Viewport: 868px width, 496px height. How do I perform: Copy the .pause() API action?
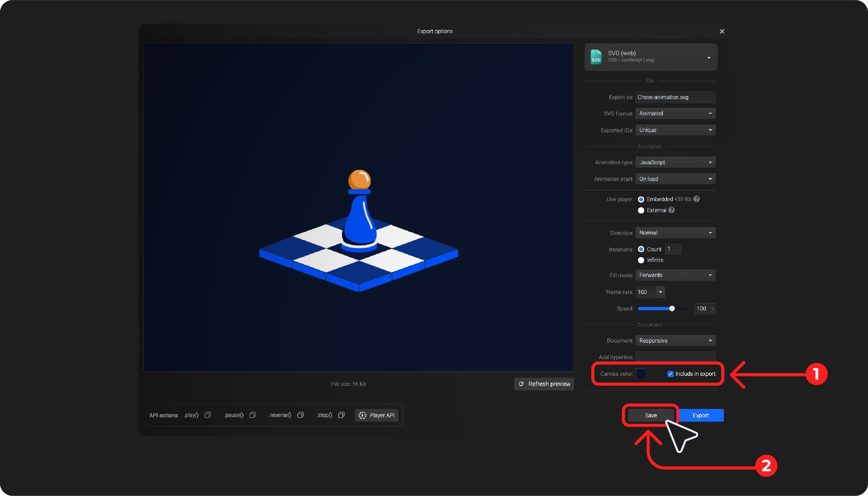(x=253, y=415)
